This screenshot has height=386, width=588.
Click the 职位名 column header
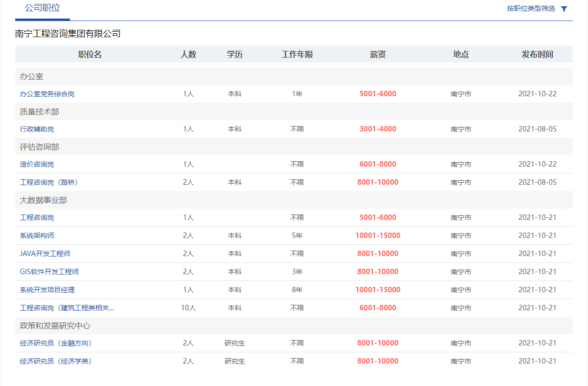(90, 54)
